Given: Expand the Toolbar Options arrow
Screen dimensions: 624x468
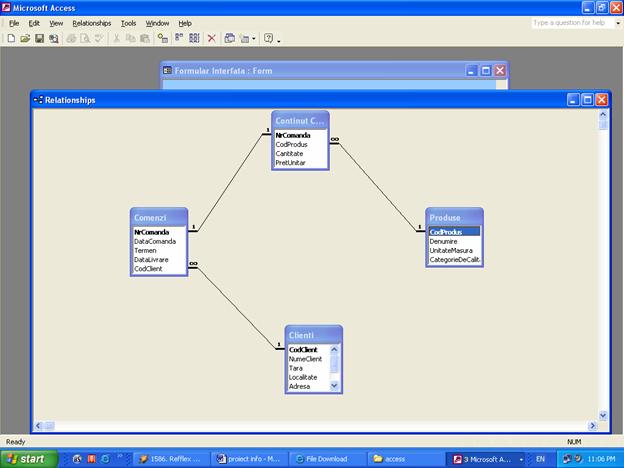Looking at the screenshot, I should coord(279,40).
